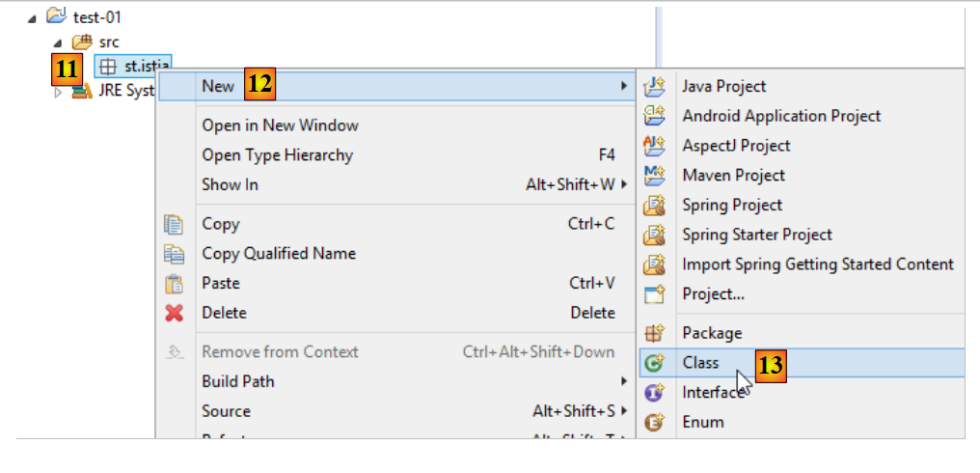
Task: Click the AspectJ Project icon
Action: coord(655,146)
